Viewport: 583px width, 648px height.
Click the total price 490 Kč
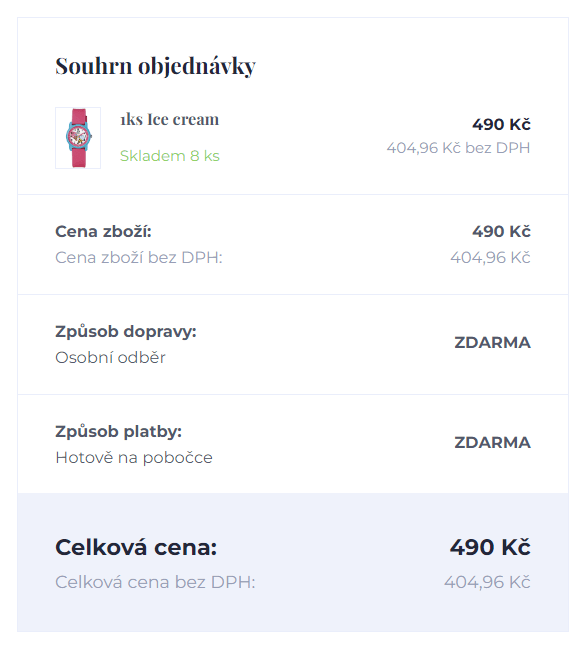(x=490, y=548)
